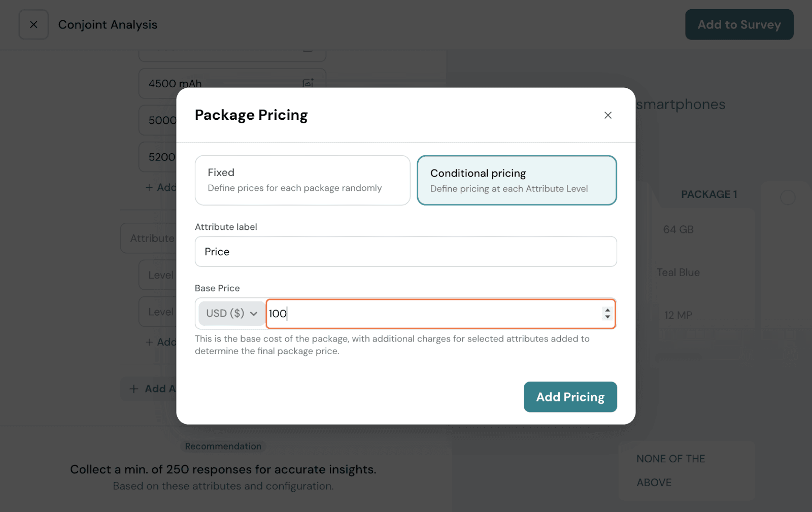Select the Fixed pricing option
This screenshot has width=812, height=512.
coord(302,180)
